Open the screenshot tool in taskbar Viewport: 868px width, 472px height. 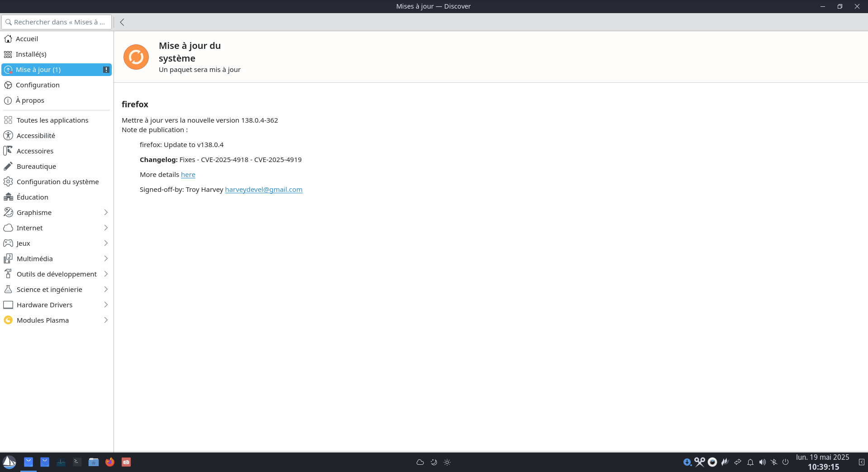126,462
